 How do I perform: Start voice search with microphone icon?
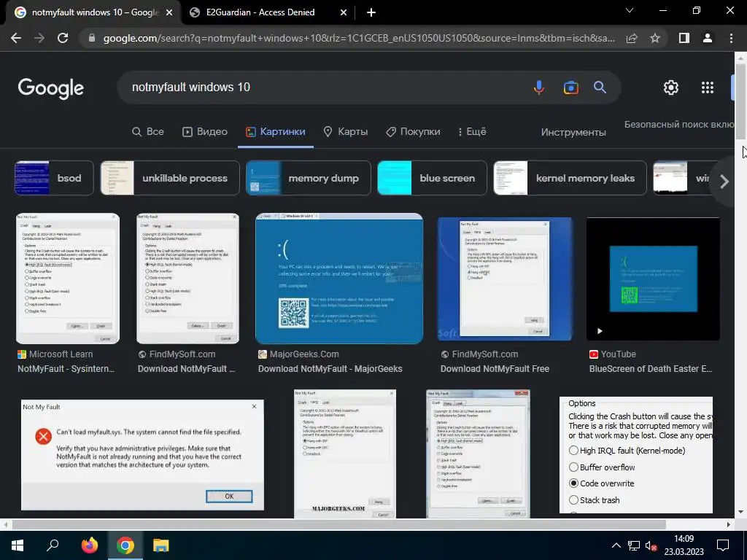click(x=539, y=87)
